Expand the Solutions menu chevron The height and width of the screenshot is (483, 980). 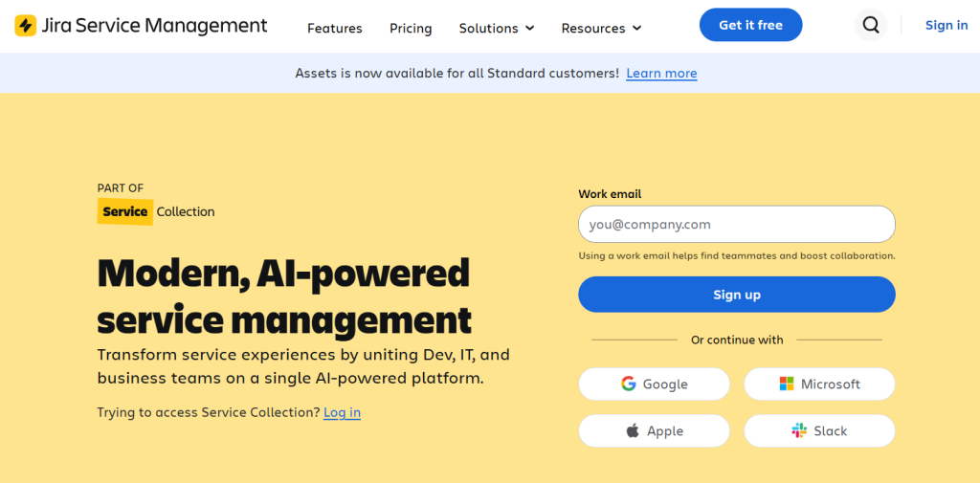[529, 28]
